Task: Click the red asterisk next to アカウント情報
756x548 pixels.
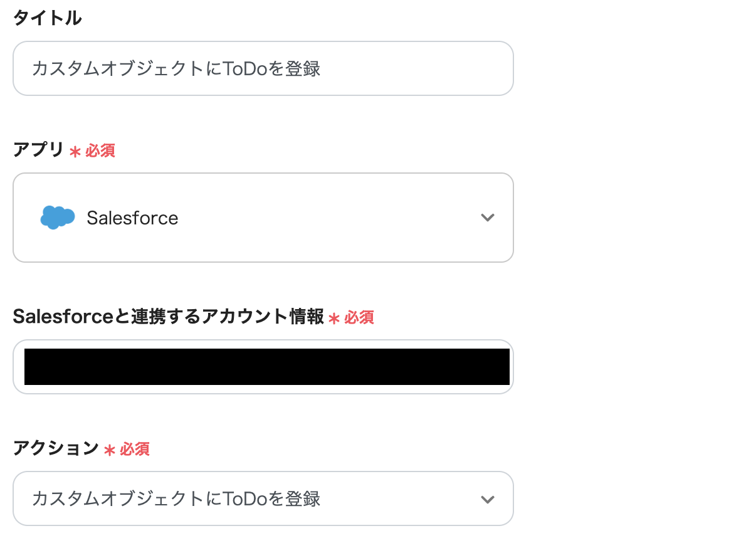Action: [334, 319]
